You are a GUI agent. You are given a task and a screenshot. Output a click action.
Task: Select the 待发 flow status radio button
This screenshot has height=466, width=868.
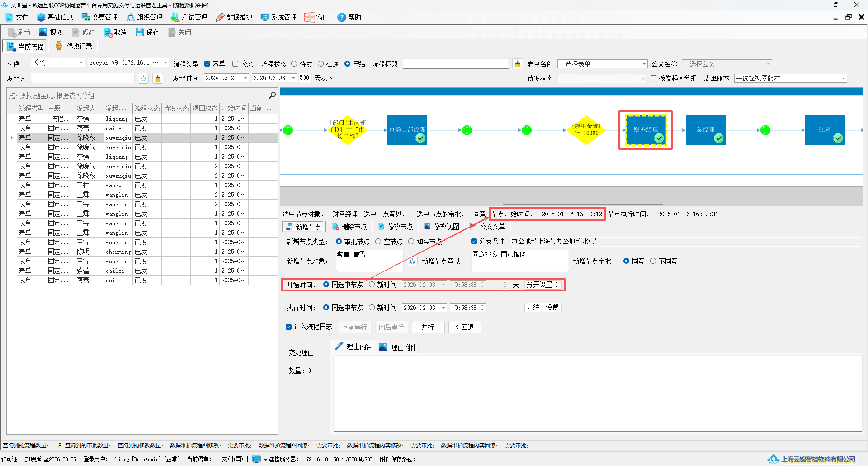coord(294,64)
